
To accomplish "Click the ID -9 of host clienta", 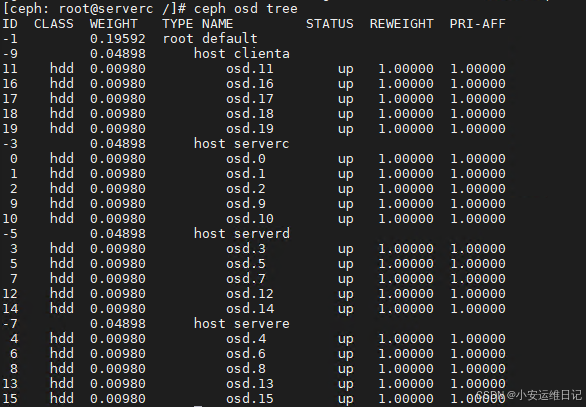I will pyautogui.click(x=10, y=54).
